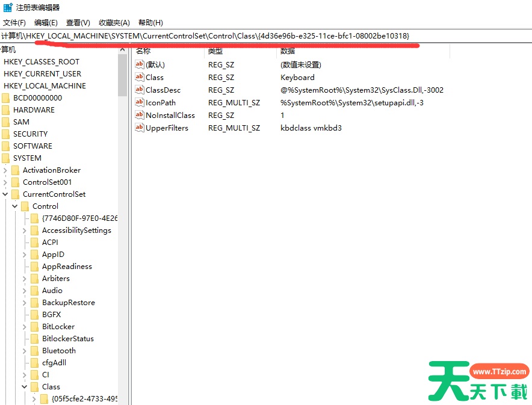The width and height of the screenshot is (532, 405).
Task: Select the BitlockerStatus key
Action: click(x=68, y=339)
